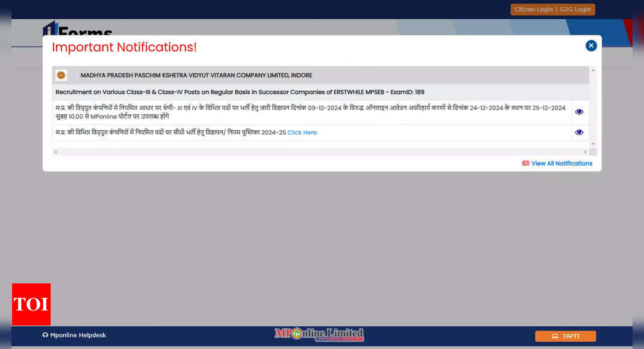Click the MPOnline Limited logo
644x349 pixels.
tap(319, 334)
